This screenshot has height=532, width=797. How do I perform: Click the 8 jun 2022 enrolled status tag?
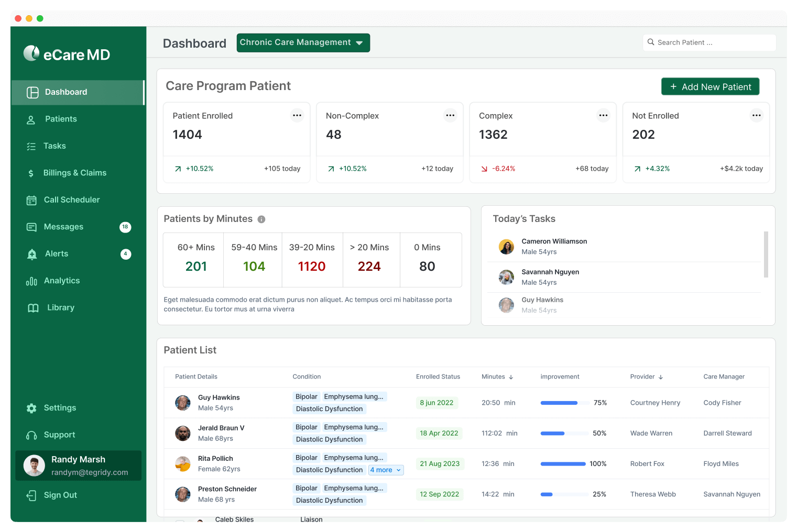click(x=436, y=403)
